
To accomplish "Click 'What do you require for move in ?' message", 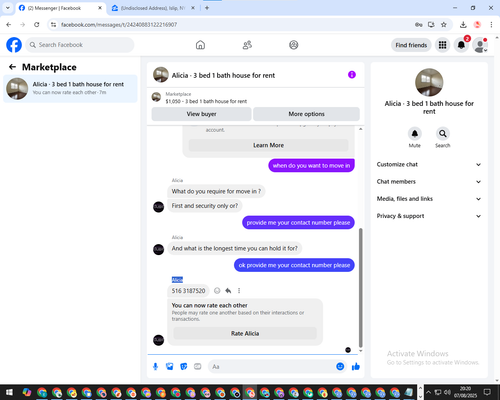I will [x=216, y=191].
